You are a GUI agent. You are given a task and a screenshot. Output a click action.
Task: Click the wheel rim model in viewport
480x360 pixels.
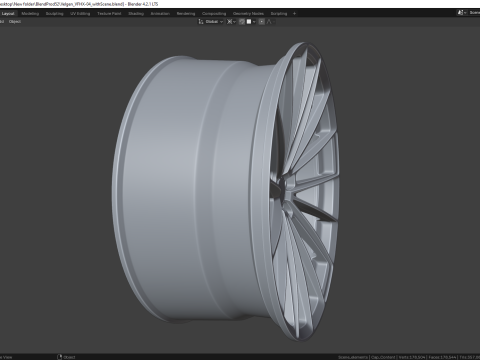[x=226, y=191]
